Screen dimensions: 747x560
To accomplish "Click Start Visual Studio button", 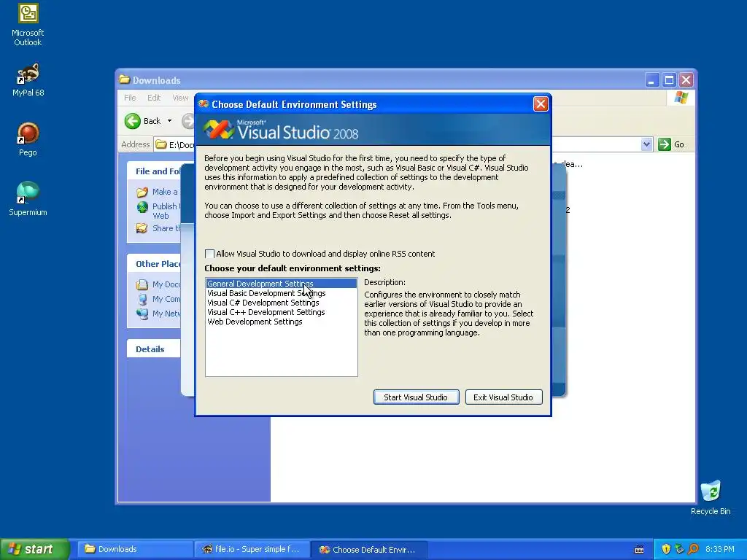I will tap(416, 397).
